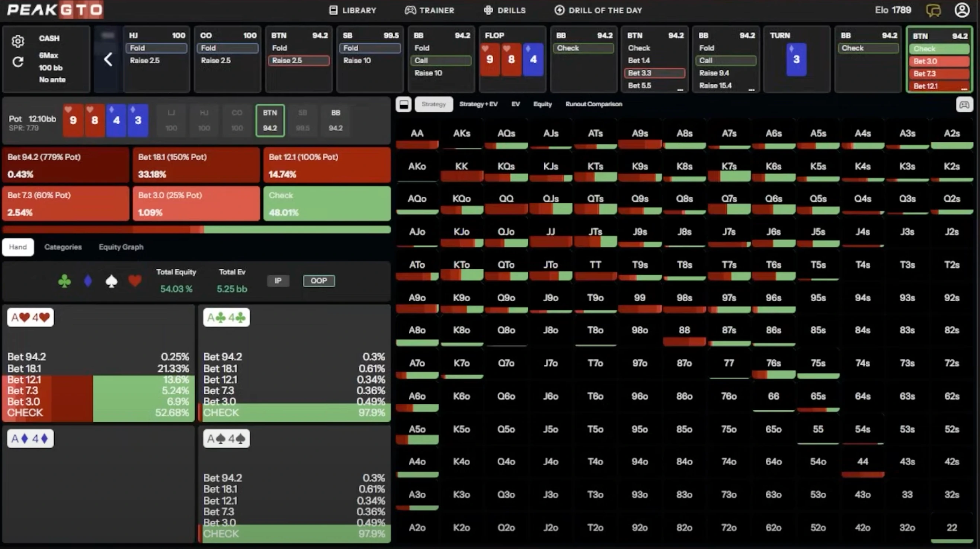Click the back chevron arrow
Viewport: 980px width, 549px height.
(108, 60)
